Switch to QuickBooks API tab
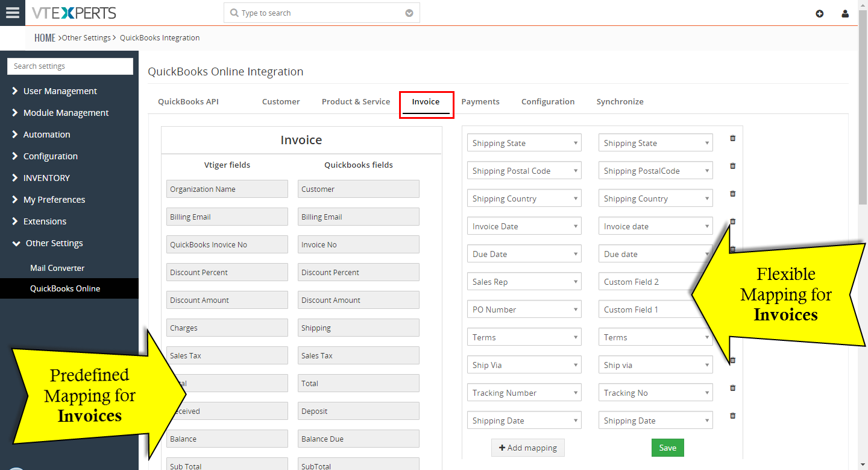 click(x=188, y=101)
